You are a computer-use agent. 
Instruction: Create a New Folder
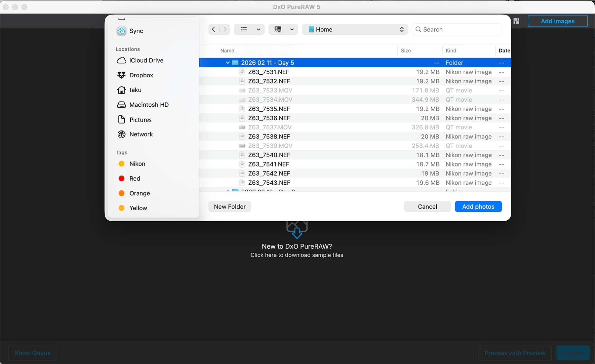tap(230, 206)
